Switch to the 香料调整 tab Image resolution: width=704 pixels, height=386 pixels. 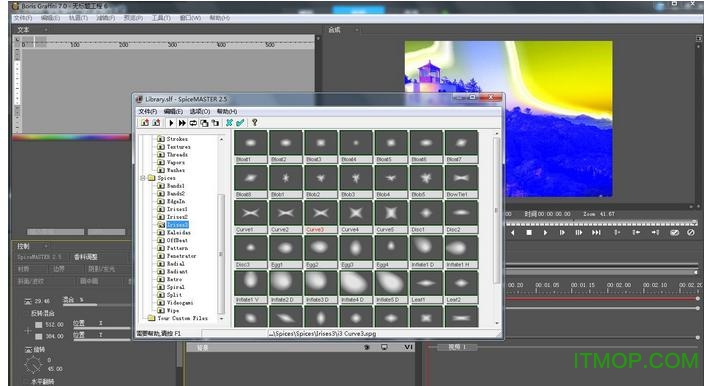click(86, 257)
